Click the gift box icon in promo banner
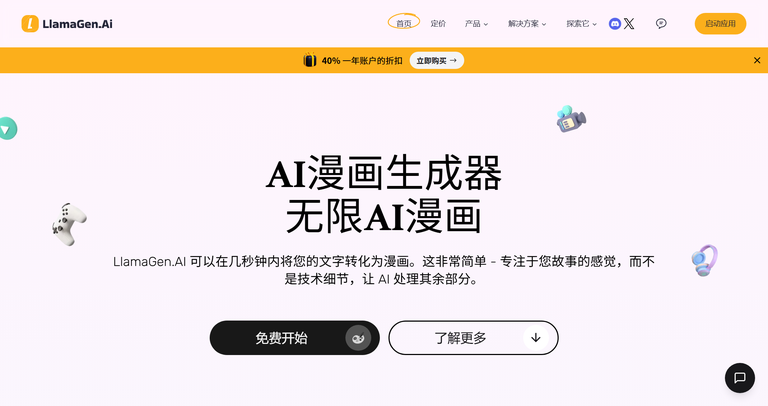 pos(310,60)
